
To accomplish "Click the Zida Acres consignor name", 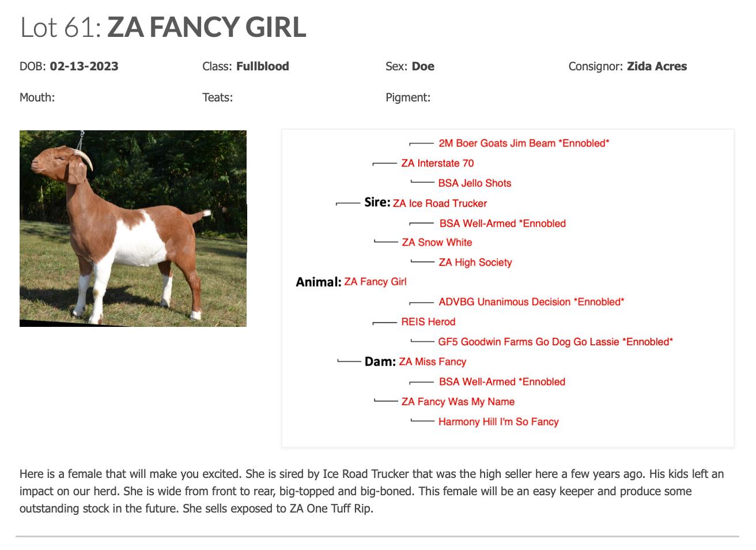I will coord(656,66).
